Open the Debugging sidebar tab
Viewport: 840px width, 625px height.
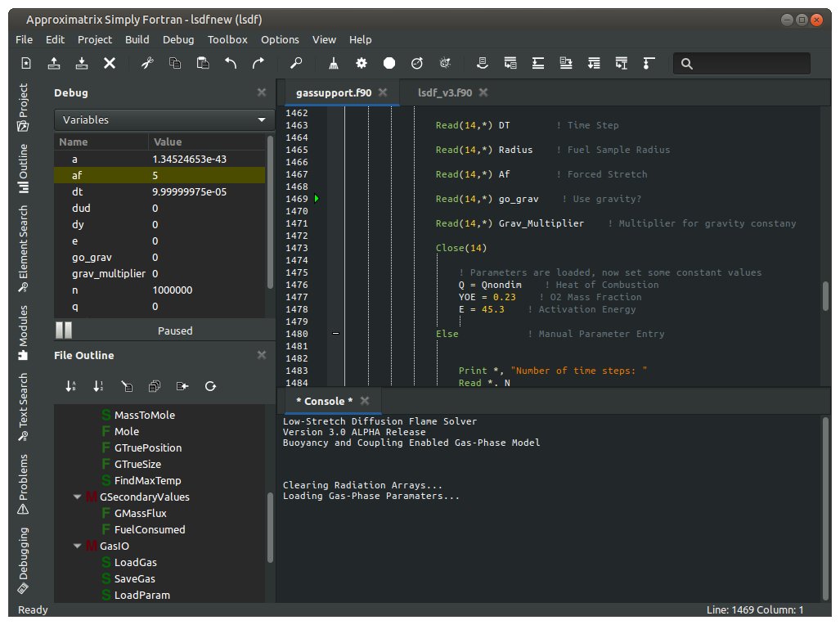(23, 560)
